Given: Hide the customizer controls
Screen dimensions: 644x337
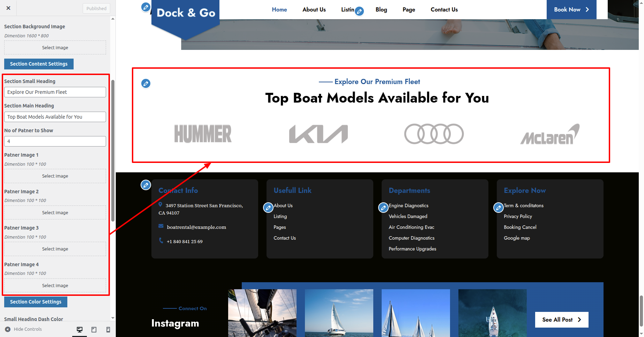Looking at the screenshot, I should coord(23,329).
